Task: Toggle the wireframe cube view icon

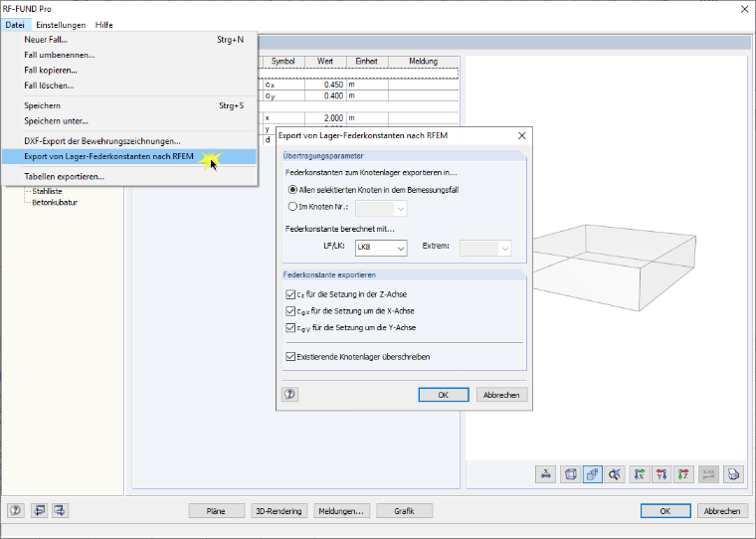Action: 570,474
